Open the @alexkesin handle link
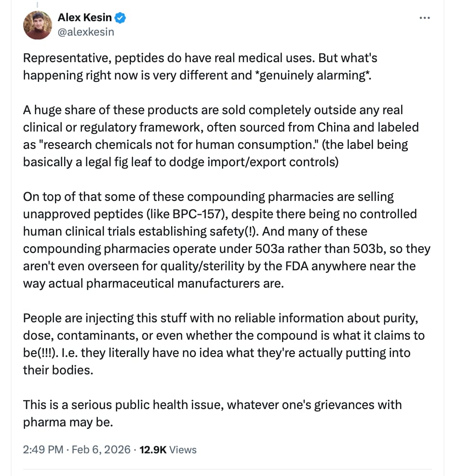 click(86, 32)
